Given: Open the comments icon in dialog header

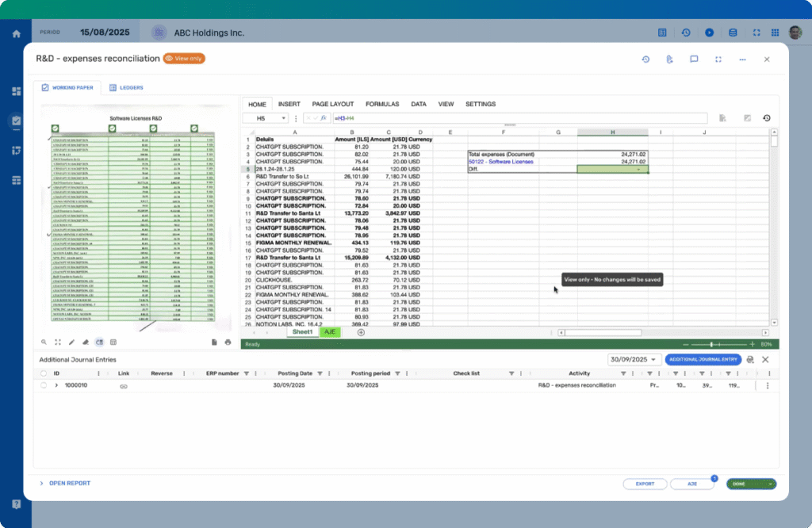Looking at the screenshot, I should click(x=694, y=59).
